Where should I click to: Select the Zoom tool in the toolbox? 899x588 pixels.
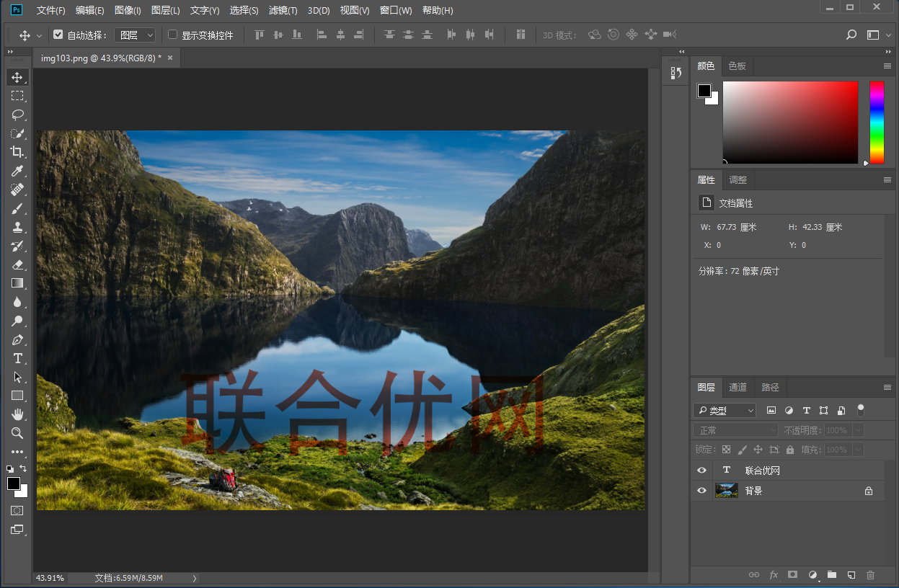[x=17, y=433]
